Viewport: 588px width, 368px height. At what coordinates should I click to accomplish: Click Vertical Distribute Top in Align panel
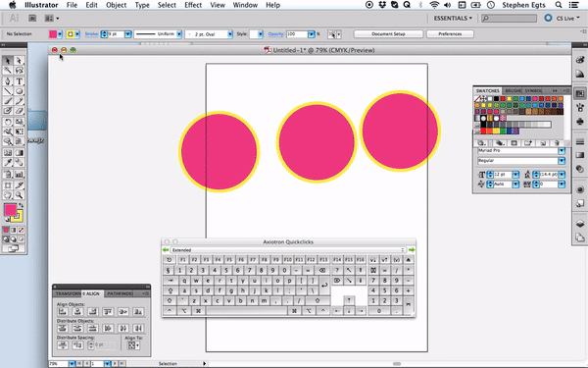(63, 328)
